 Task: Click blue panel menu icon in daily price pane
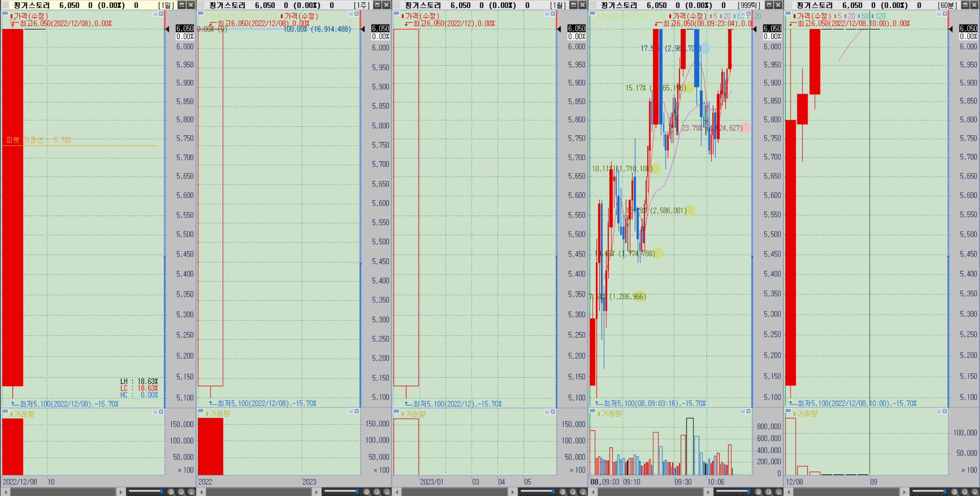tap(5, 14)
